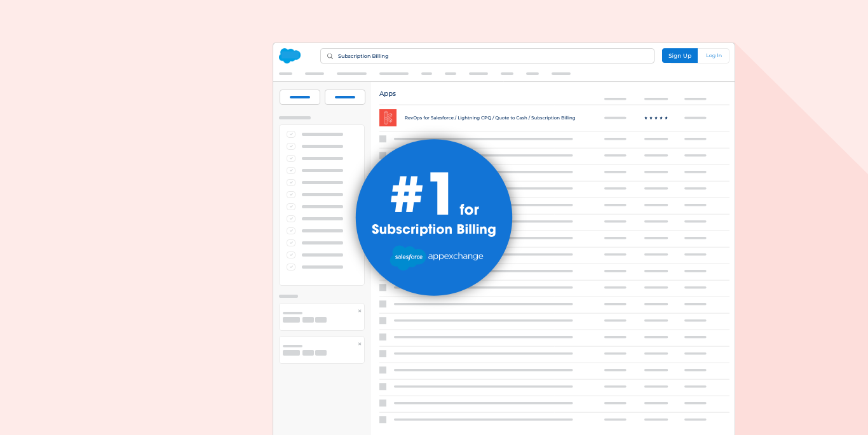Toggle the first checkbox in the filter list
This screenshot has width=868, height=435.
(x=291, y=134)
